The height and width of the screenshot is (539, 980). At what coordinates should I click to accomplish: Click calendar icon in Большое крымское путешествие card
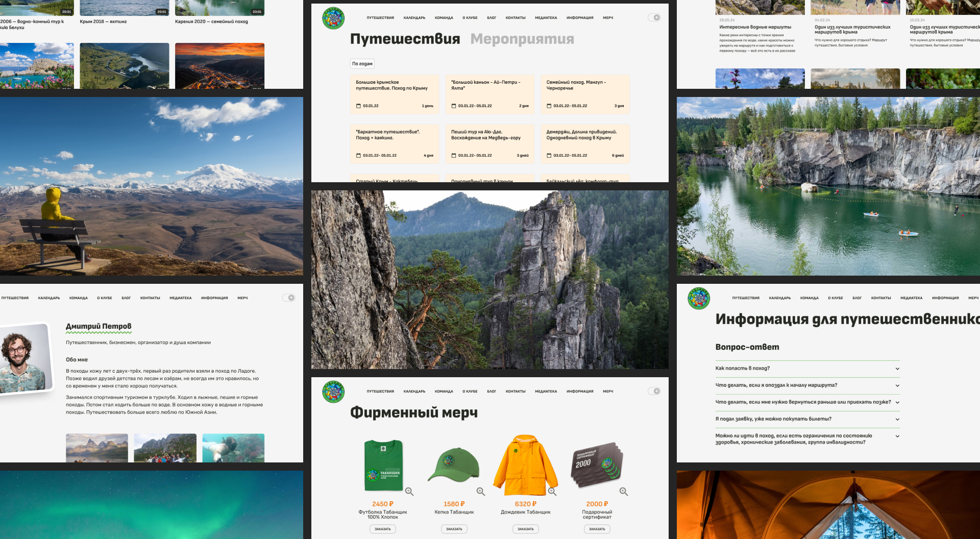[358, 106]
